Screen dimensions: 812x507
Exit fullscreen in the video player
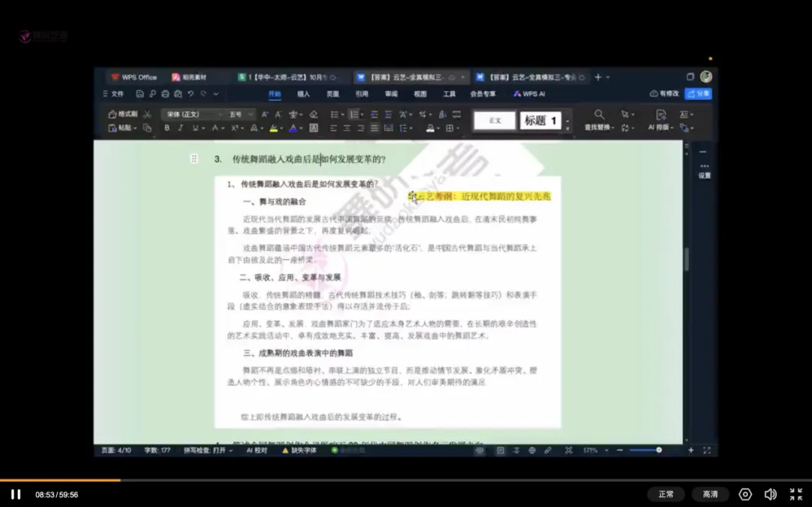click(x=796, y=494)
